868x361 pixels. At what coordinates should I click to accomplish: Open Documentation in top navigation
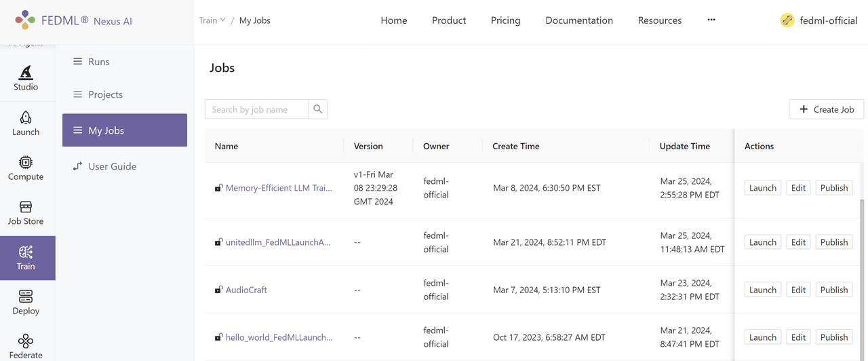tap(579, 20)
